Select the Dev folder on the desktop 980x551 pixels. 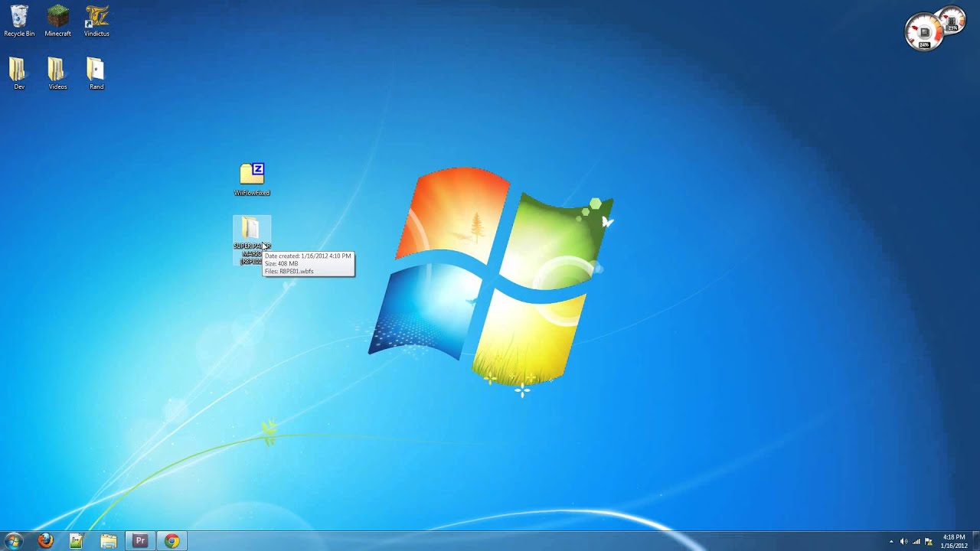[x=19, y=73]
